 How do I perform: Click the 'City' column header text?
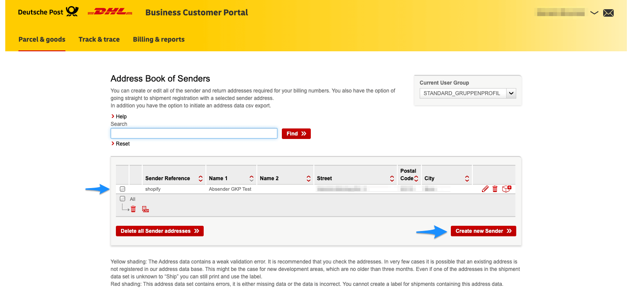(429, 178)
